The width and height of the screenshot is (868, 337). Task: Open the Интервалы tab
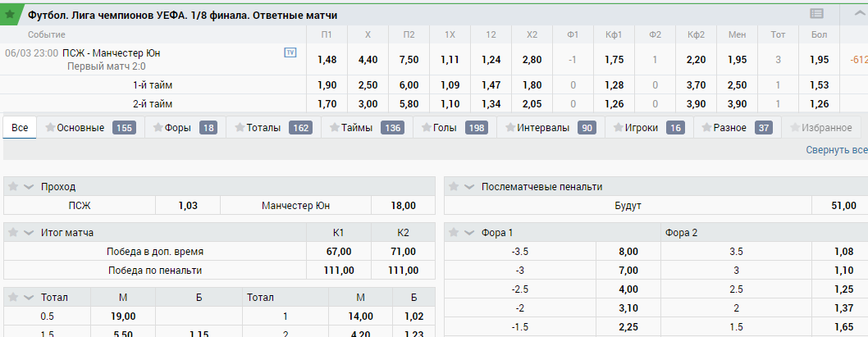pos(550,128)
